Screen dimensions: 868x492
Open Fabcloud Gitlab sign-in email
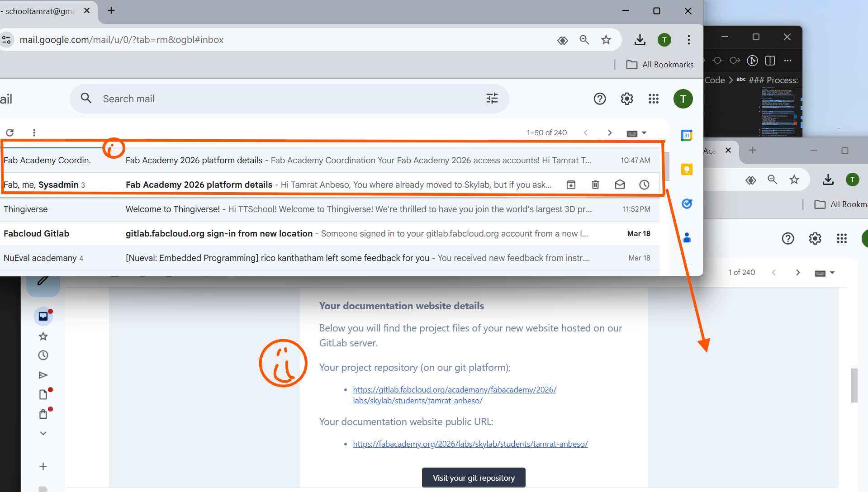[x=330, y=233]
